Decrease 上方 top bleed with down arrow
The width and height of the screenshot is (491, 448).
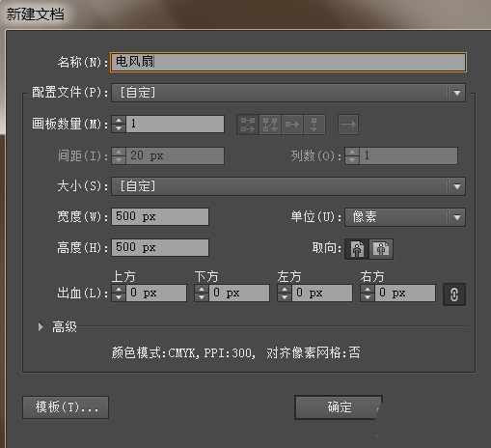pos(119,297)
